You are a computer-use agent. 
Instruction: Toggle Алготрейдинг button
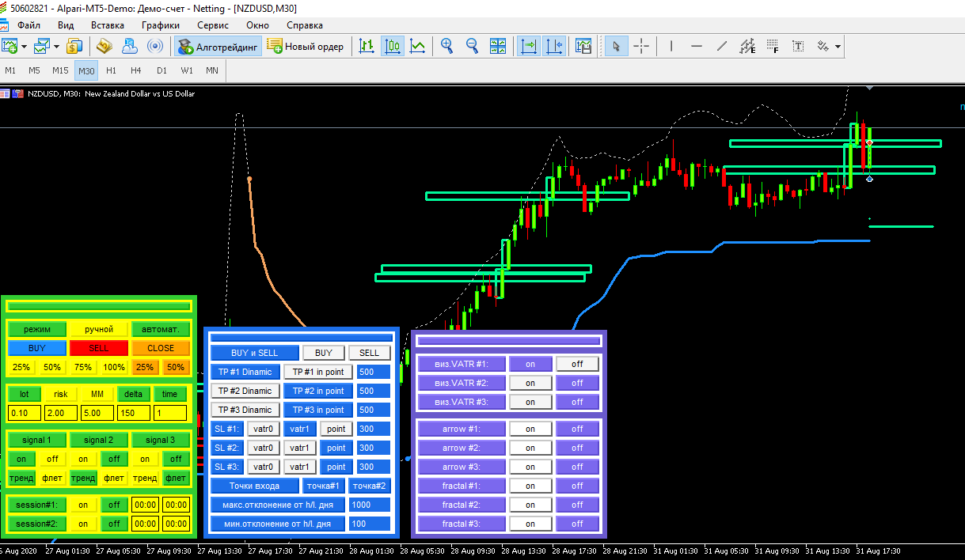tap(218, 47)
